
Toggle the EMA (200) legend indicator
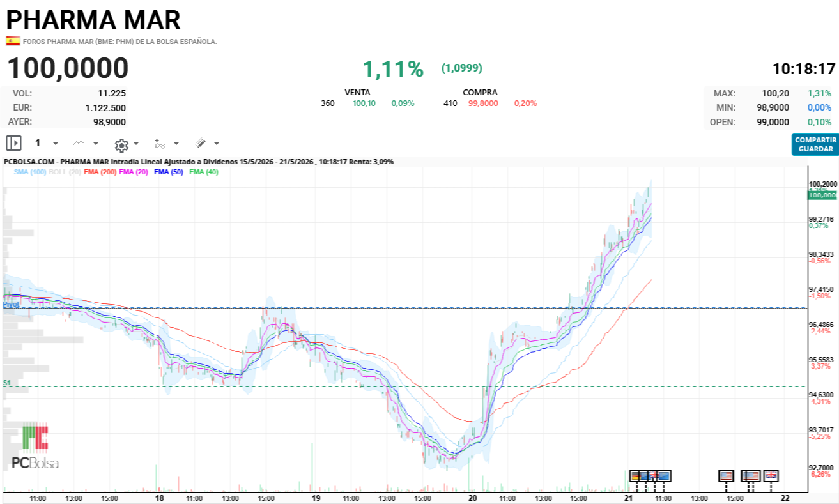[100, 172]
